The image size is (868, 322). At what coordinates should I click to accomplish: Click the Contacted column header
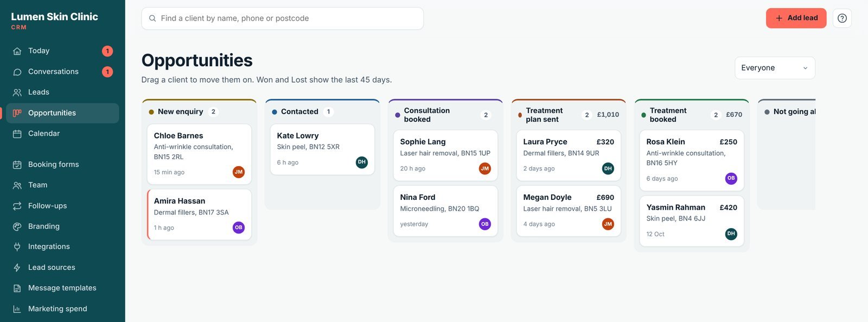pos(322,111)
